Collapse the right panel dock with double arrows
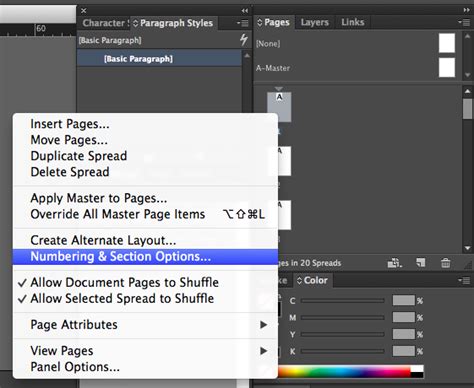474x388 pixels. (x=467, y=10)
